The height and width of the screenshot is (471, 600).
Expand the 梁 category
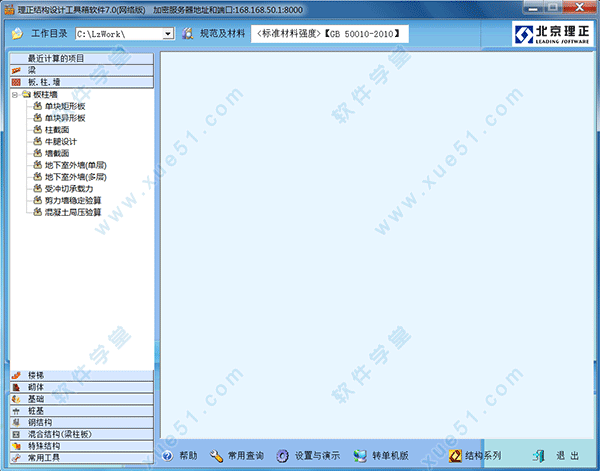pos(82,70)
